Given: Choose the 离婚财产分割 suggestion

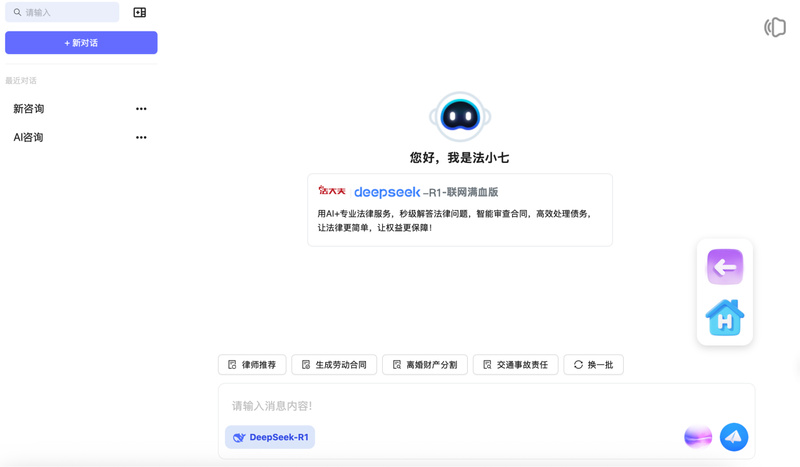Looking at the screenshot, I should tap(425, 364).
